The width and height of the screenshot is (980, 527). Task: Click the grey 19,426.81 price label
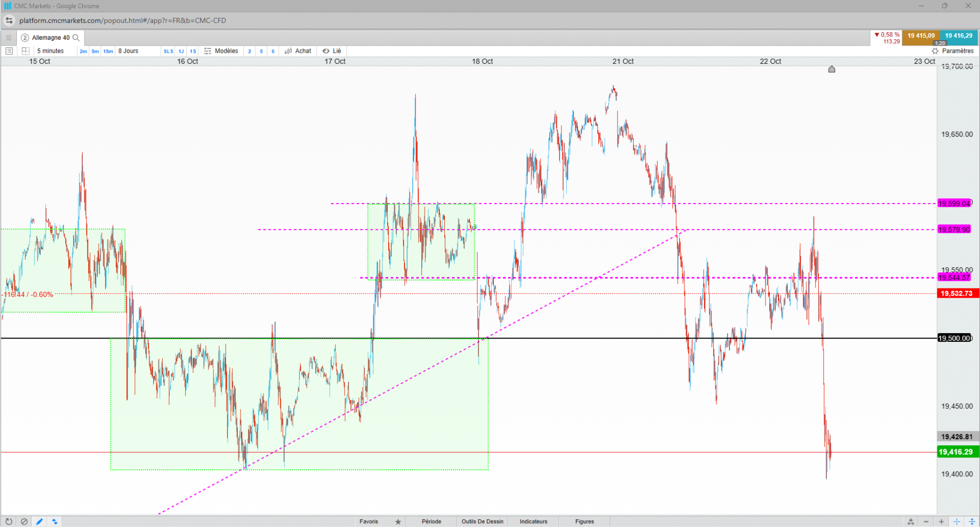point(958,437)
